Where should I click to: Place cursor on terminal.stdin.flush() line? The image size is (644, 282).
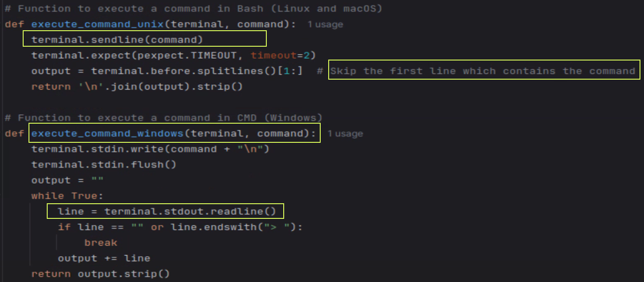pyautogui.click(x=104, y=165)
